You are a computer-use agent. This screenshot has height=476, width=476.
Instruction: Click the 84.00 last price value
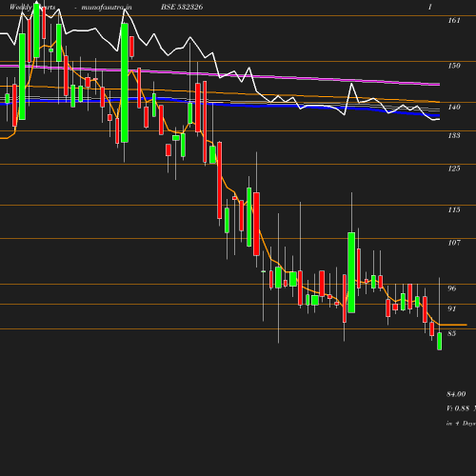click(x=456, y=394)
